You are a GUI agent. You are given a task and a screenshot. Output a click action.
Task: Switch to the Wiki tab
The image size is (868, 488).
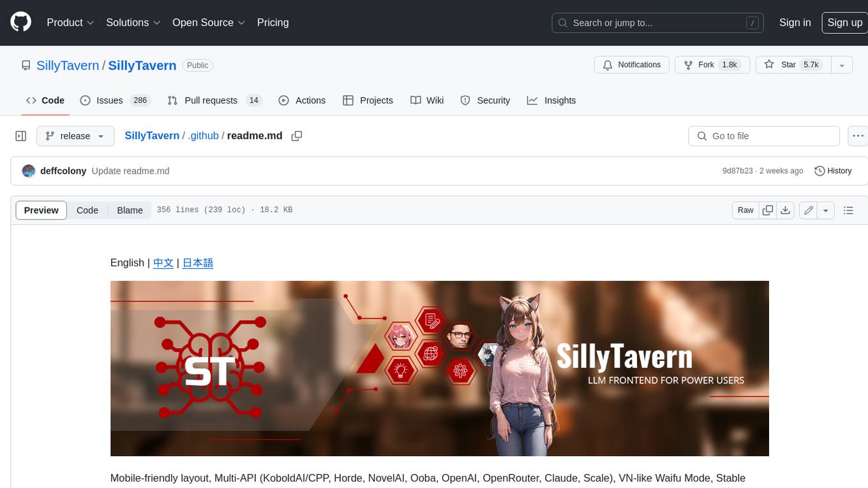[427, 100]
